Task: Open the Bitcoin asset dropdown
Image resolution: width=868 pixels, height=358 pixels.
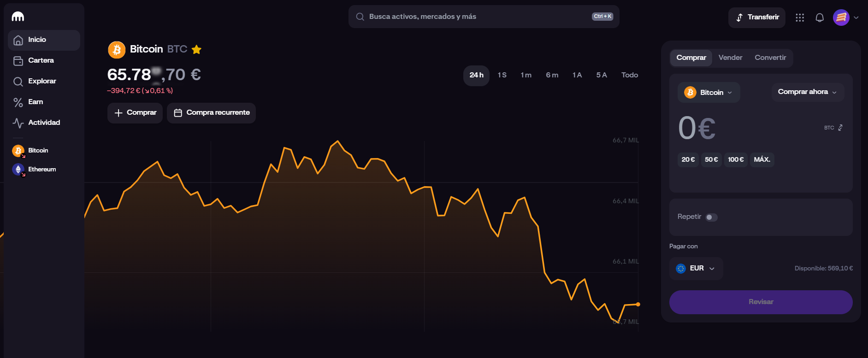Action: click(709, 93)
